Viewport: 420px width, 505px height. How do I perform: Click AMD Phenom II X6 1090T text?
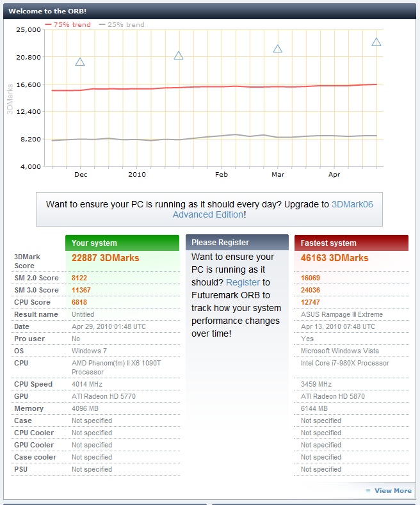[117, 367]
